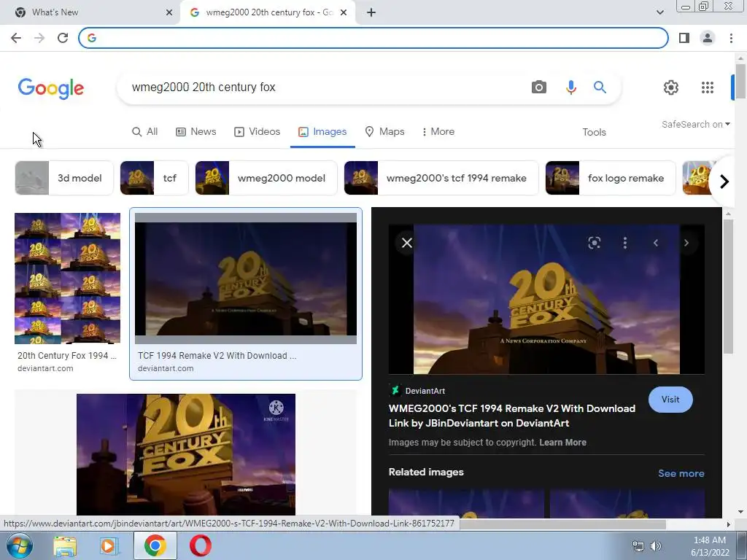Search inside image with Lens icon
This screenshot has height=560, width=747.
(594, 243)
